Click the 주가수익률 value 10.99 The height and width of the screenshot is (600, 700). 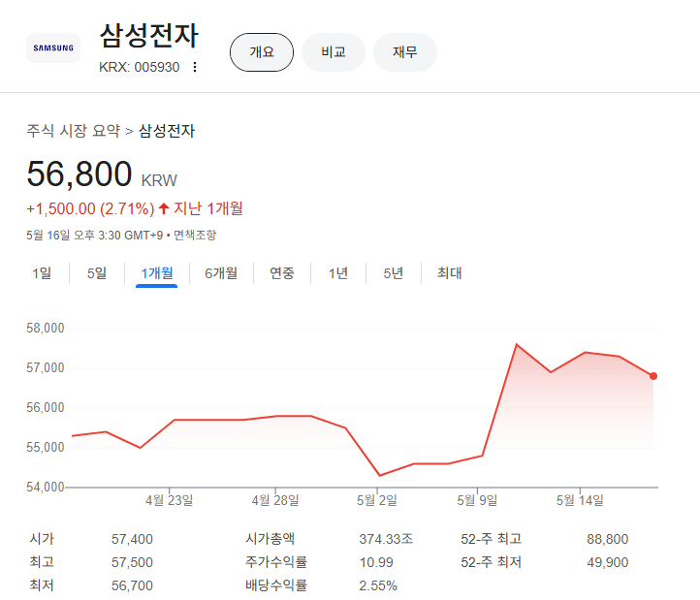(376, 562)
